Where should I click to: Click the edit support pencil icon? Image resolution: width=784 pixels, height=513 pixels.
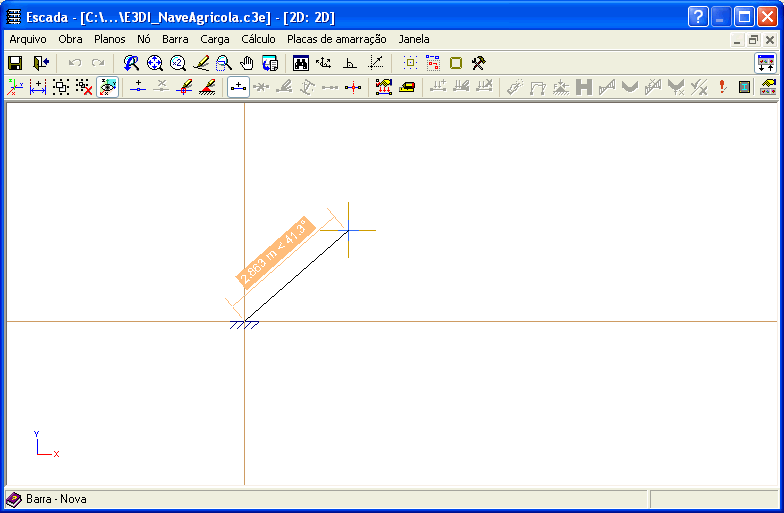(207, 87)
